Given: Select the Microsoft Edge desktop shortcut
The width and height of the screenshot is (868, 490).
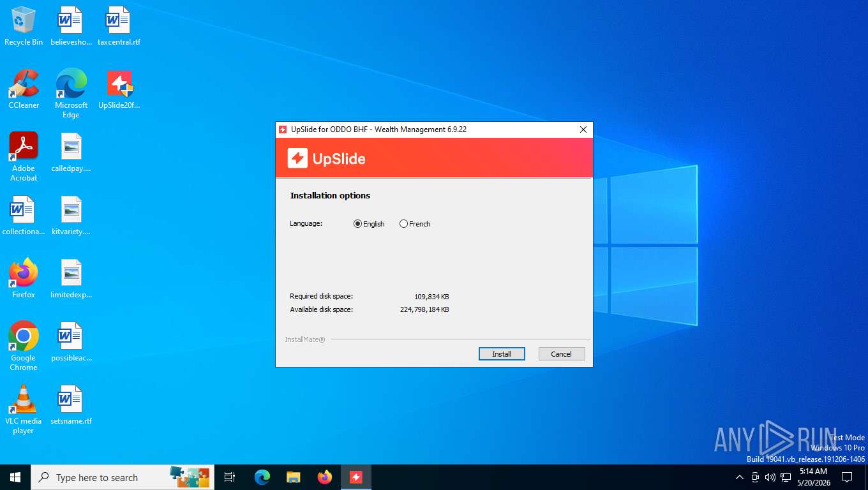Looking at the screenshot, I should [71, 94].
